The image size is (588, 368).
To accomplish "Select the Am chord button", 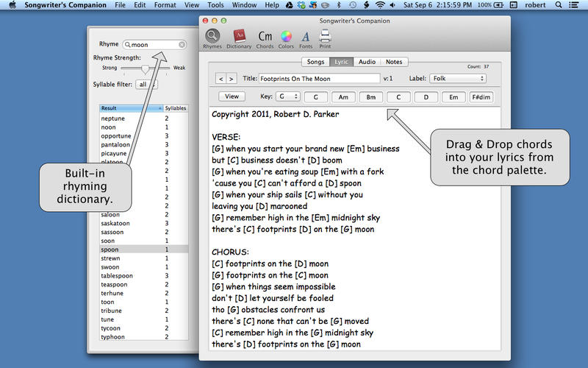I will pos(343,96).
